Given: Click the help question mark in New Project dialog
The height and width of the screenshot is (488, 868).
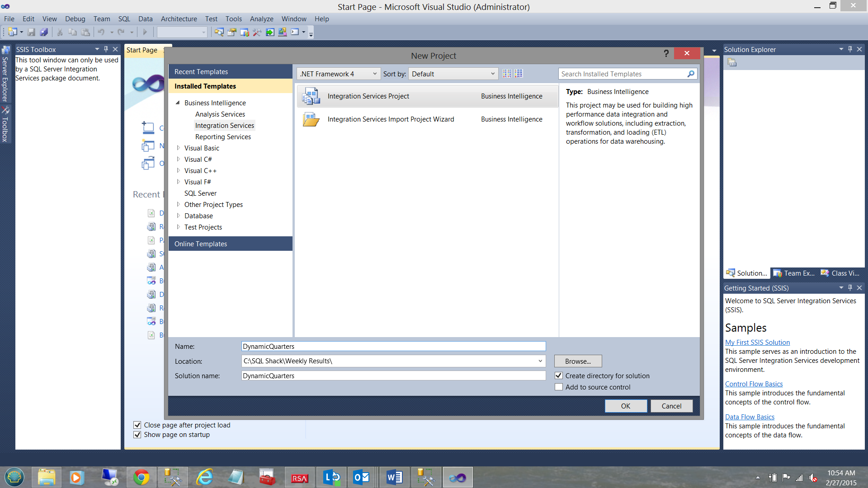Looking at the screenshot, I should [666, 53].
